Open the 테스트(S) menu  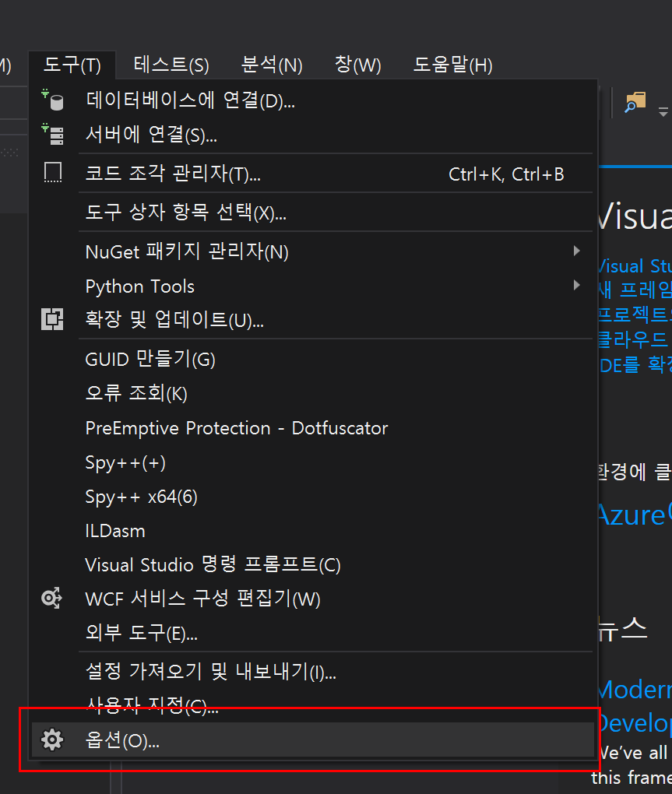tap(171, 65)
